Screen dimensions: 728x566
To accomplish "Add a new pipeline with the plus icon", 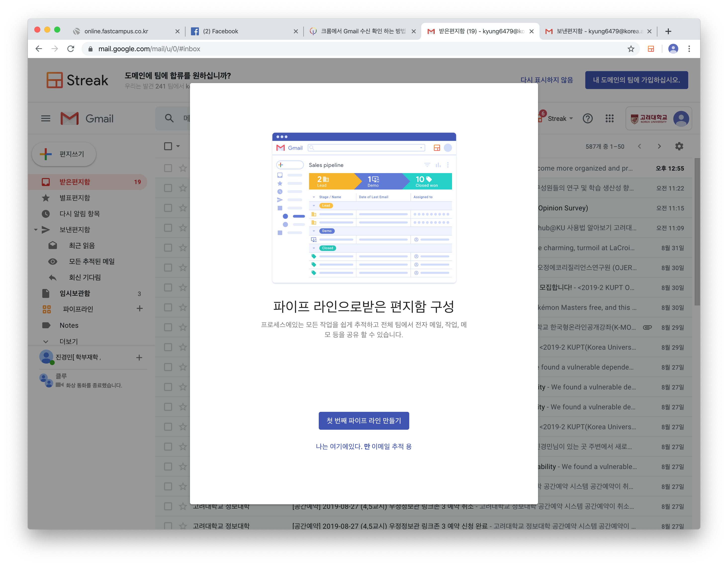I will point(140,309).
